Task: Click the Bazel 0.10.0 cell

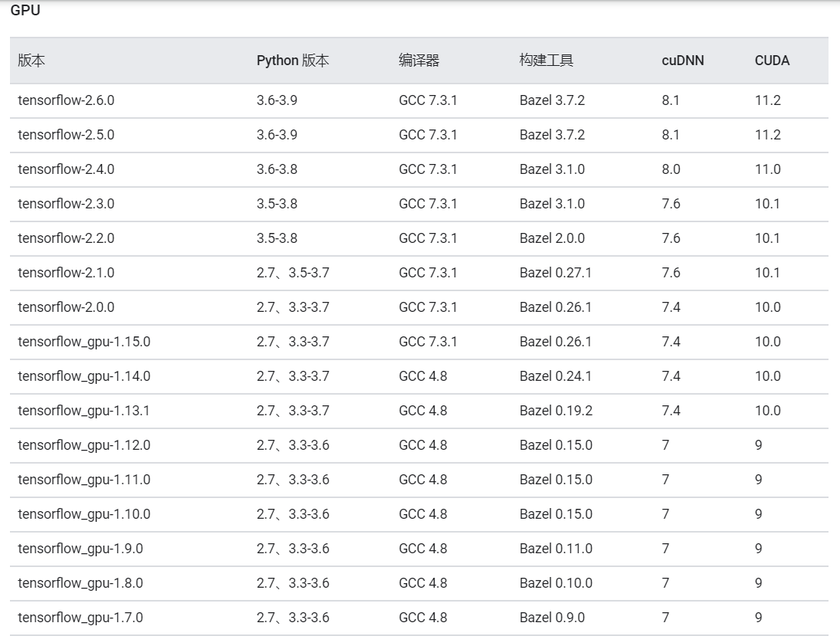Action: (x=556, y=583)
